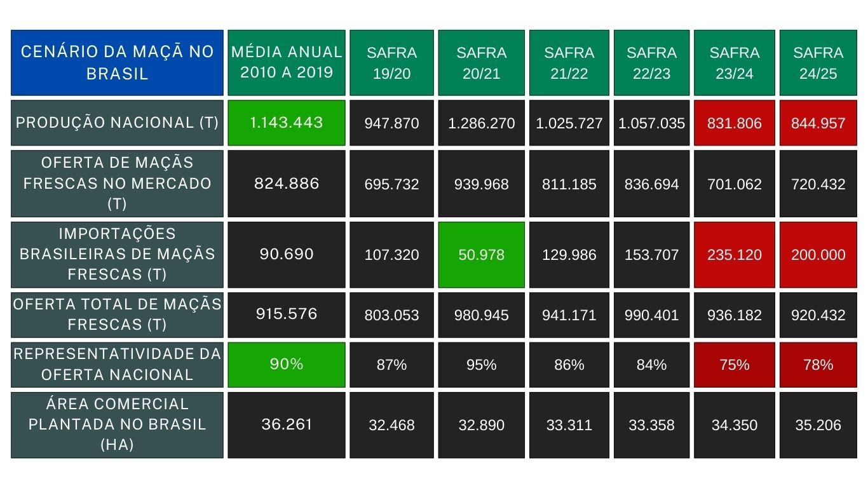The image size is (868, 488).
Task: Select the SAFRA 19/20 column header
Action: (391, 62)
